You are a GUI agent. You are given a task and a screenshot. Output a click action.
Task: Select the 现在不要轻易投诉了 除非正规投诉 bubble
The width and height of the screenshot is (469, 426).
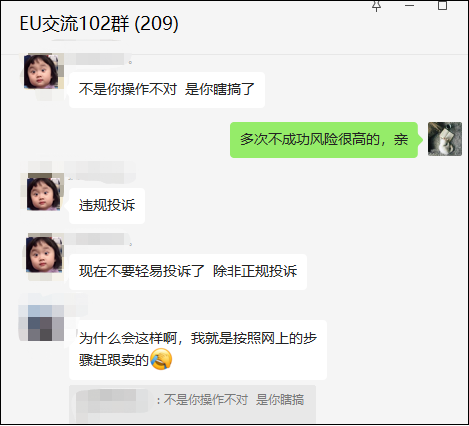pos(188,272)
